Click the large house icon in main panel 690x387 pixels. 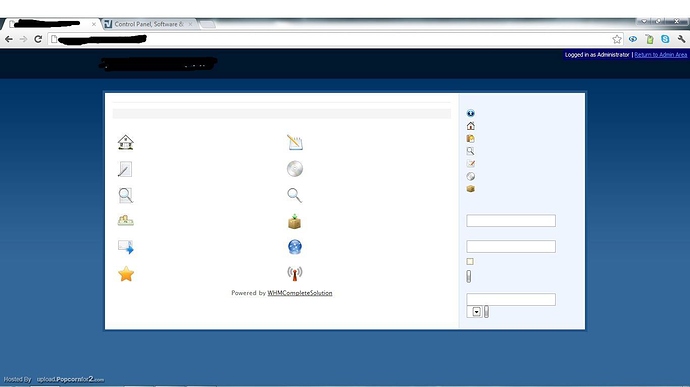[x=126, y=142]
